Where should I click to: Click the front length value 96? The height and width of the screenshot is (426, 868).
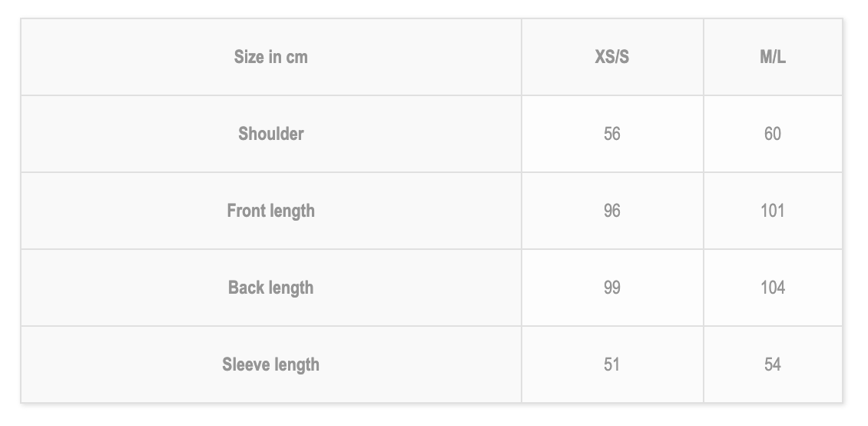pos(611,211)
